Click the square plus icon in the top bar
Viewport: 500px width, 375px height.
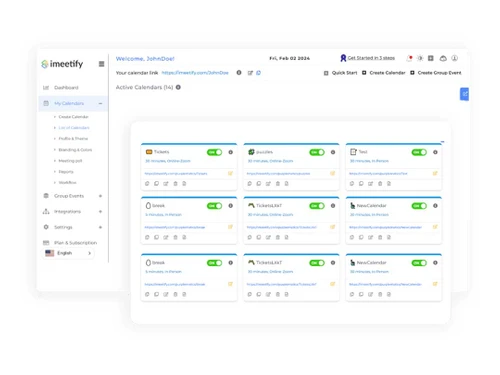point(431,58)
